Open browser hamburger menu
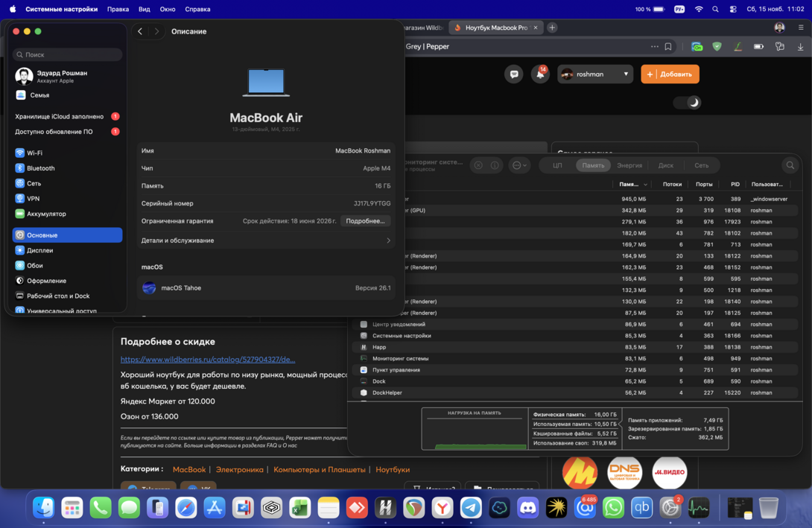Image resolution: width=812 pixels, height=528 pixels. click(801, 28)
